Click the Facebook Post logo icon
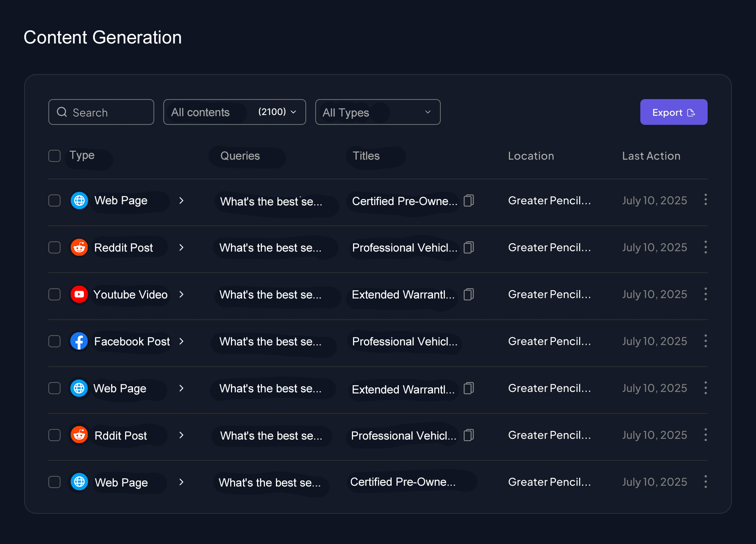The image size is (756, 544). [79, 341]
